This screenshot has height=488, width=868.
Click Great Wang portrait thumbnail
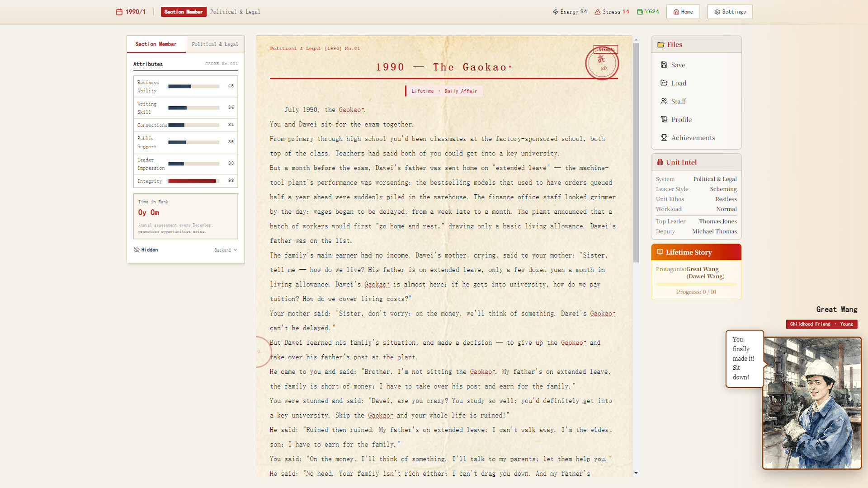[x=812, y=403]
